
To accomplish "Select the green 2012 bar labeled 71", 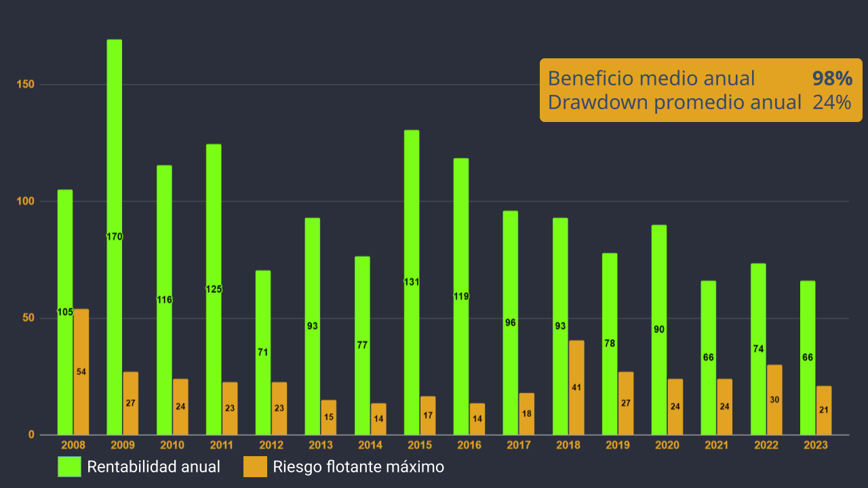I will (263, 352).
